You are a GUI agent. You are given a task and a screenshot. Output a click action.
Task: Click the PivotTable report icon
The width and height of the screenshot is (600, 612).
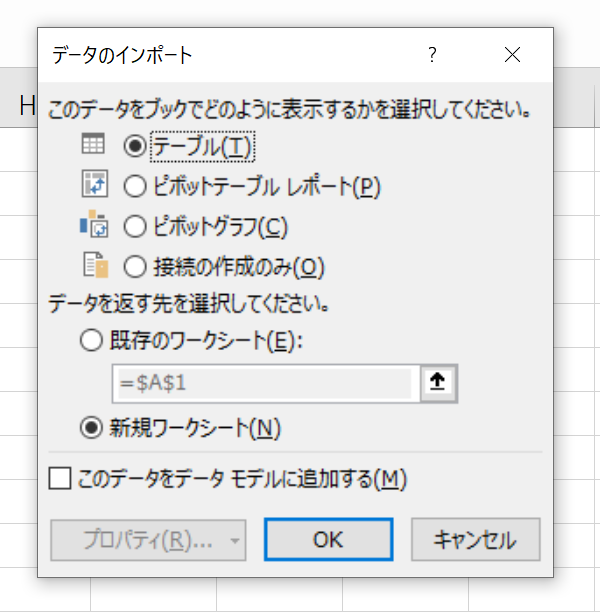(x=94, y=183)
